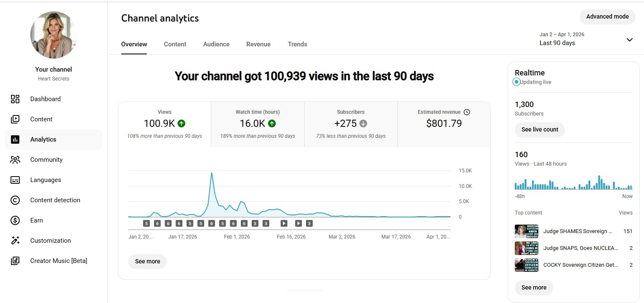The height and width of the screenshot is (303, 644).
Task: Expand the Last 90 days date dropdown
Action: click(x=629, y=40)
